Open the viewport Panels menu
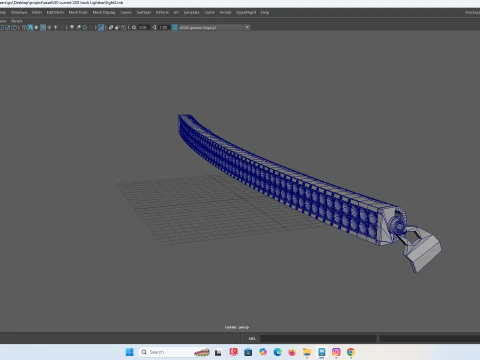This screenshot has width=480, height=360. click(x=17, y=21)
